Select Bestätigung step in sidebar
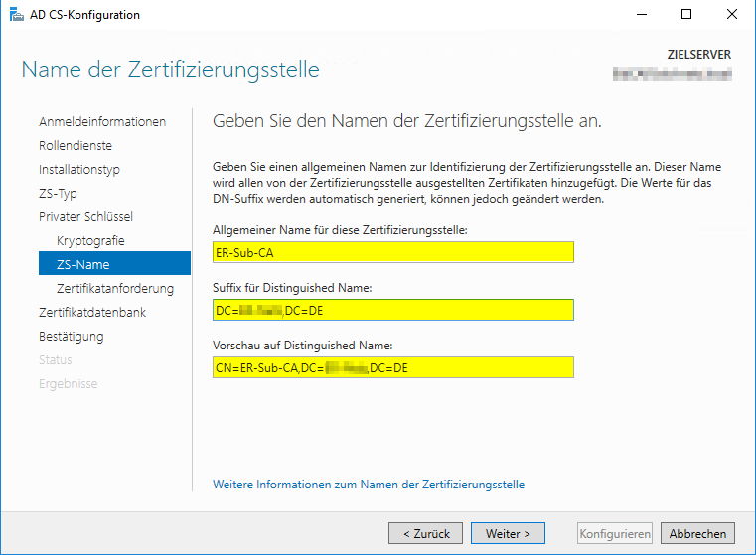This screenshot has height=555, width=756. coord(72,337)
